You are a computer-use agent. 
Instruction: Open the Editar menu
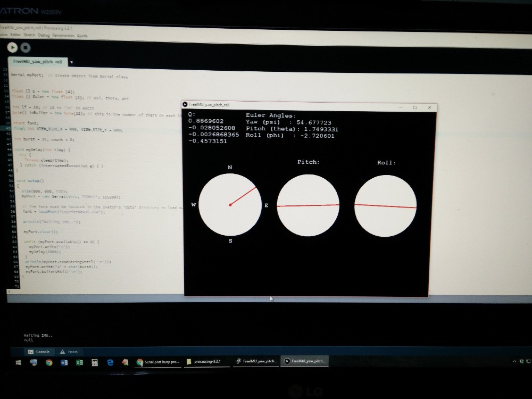tap(15, 35)
